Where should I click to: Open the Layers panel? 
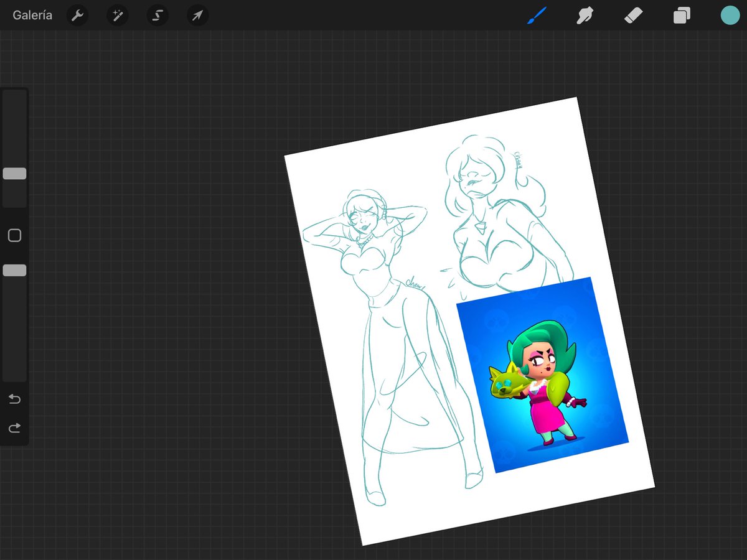682,16
